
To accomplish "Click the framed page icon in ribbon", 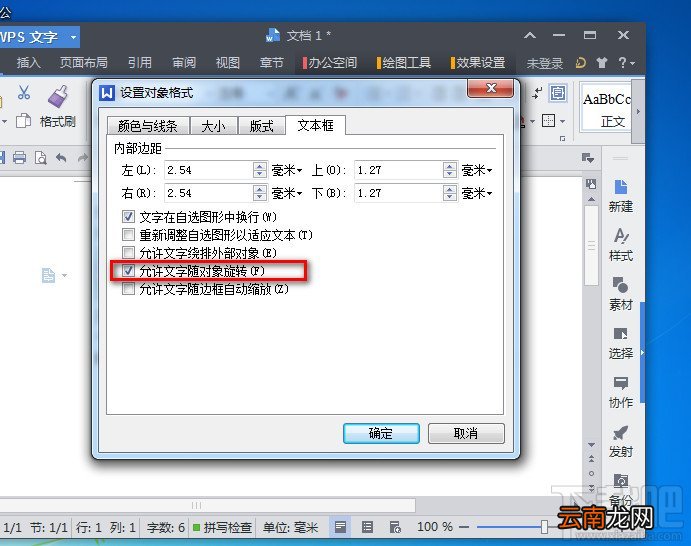I will click(558, 93).
